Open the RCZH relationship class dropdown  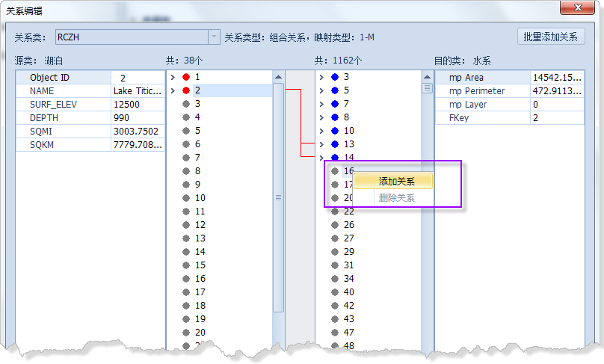tap(214, 37)
